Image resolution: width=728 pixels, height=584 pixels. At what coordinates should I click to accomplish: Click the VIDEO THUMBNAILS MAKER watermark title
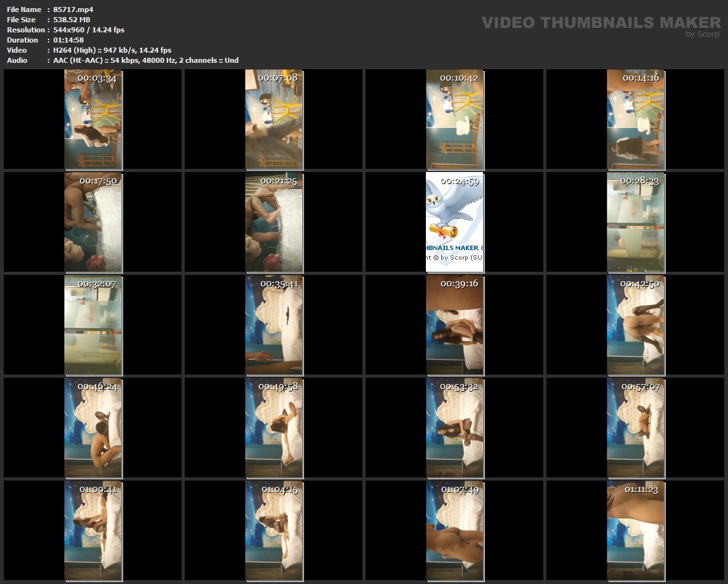click(600, 23)
